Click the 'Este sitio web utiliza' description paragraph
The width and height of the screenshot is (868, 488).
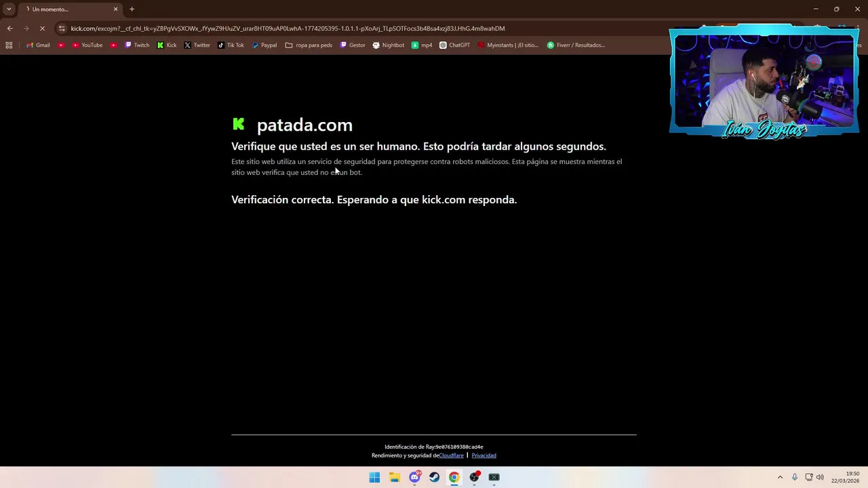[427, 167]
